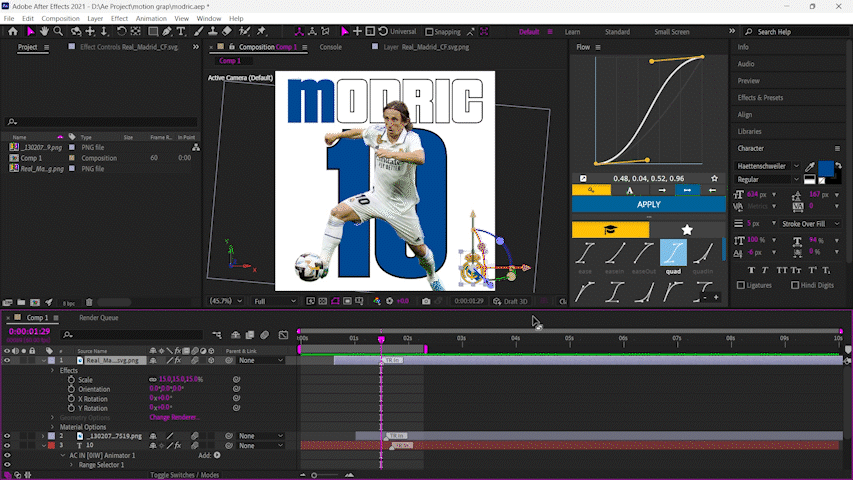Pick the Horizontal Type tool

pyautogui.click(x=181, y=32)
